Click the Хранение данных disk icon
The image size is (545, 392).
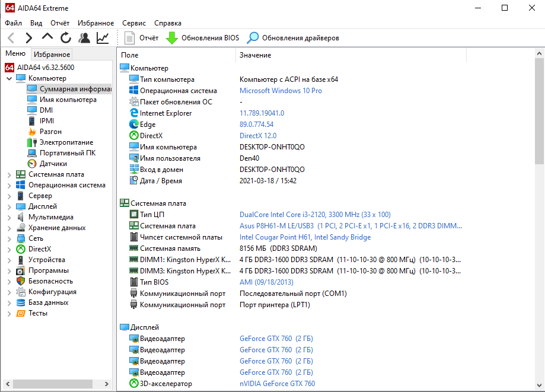click(x=21, y=228)
